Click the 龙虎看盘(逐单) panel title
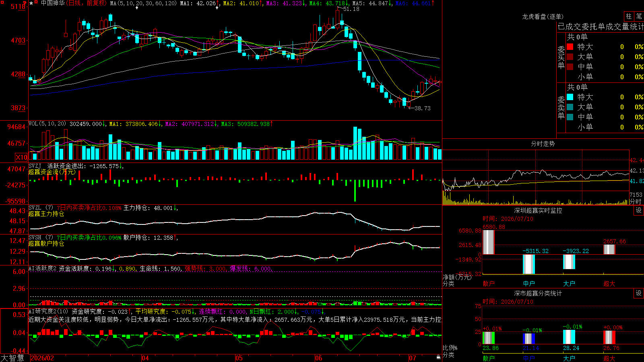The height and width of the screenshot is (362, 644). pyautogui.click(x=543, y=16)
